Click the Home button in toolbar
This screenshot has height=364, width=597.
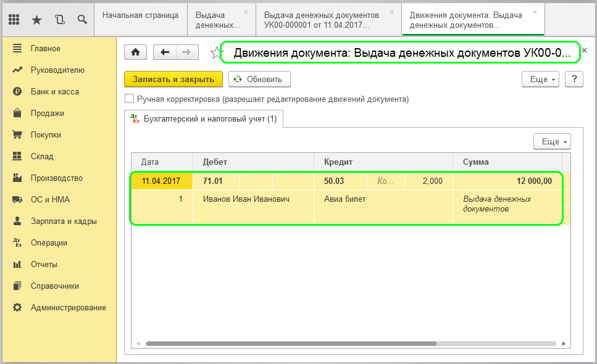pos(136,52)
